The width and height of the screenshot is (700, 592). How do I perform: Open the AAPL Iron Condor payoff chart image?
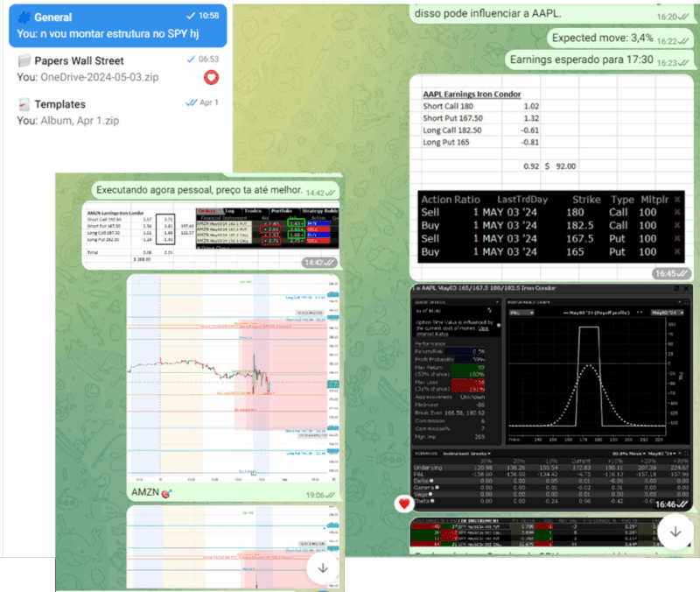[551, 398]
